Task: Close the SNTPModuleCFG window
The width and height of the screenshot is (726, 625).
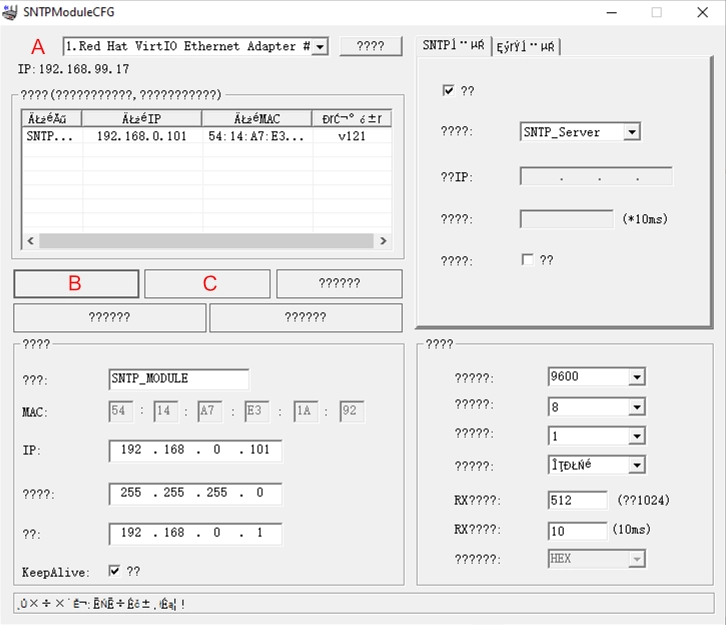Action: [702, 12]
